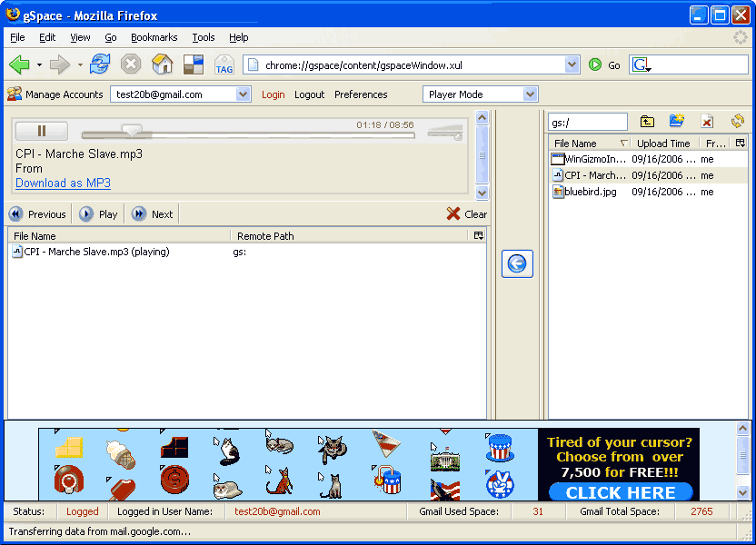Open gSpace Preferences

[x=361, y=94]
